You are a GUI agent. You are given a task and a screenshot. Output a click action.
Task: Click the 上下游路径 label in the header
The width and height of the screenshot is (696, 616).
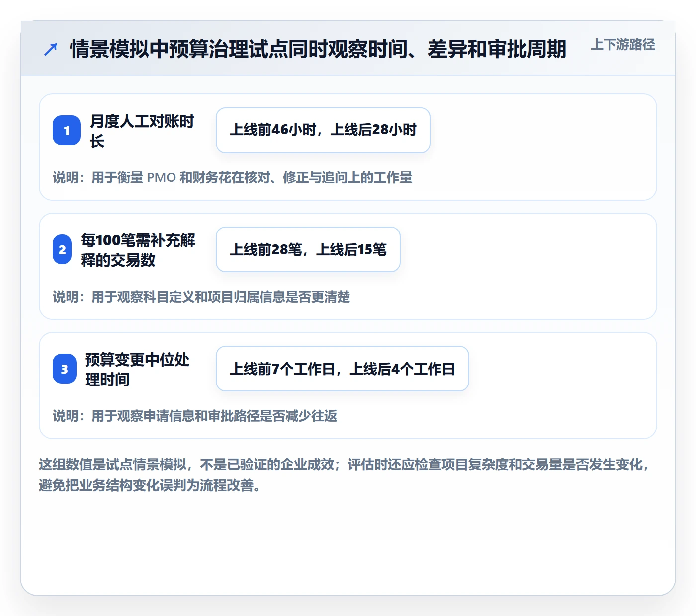pyautogui.click(x=623, y=45)
